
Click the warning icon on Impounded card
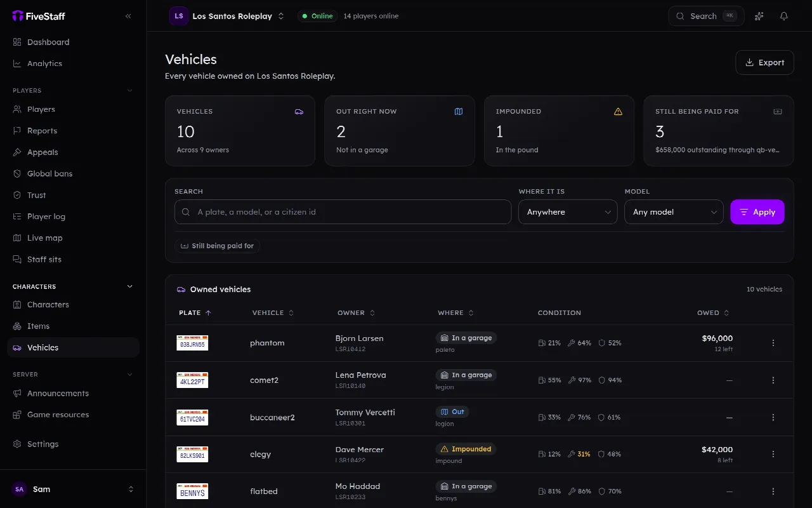pos(618,112)
